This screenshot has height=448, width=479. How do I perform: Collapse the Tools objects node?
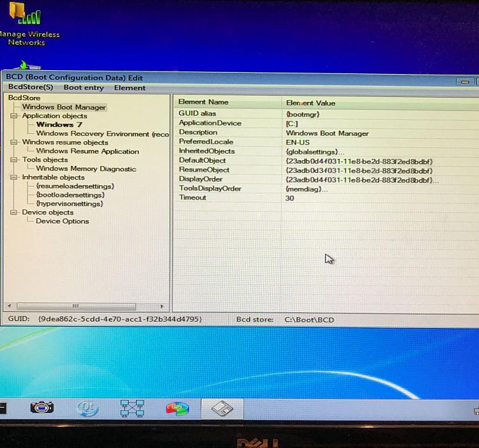click(x=13, y=160)
